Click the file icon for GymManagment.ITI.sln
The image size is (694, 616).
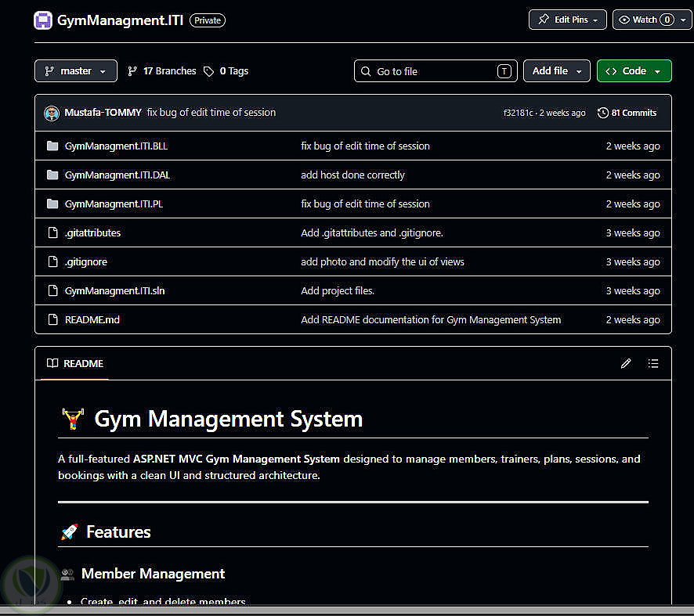click(x=52, y=290)
